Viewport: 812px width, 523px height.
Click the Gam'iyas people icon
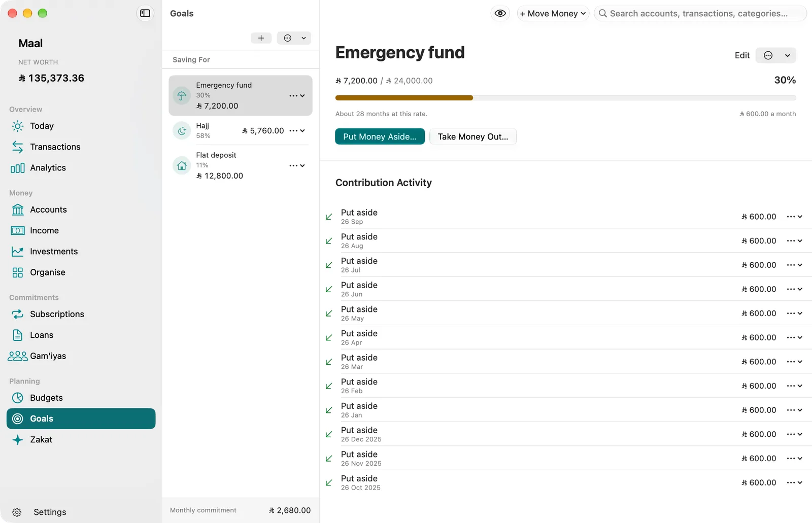tap(18, 356)
